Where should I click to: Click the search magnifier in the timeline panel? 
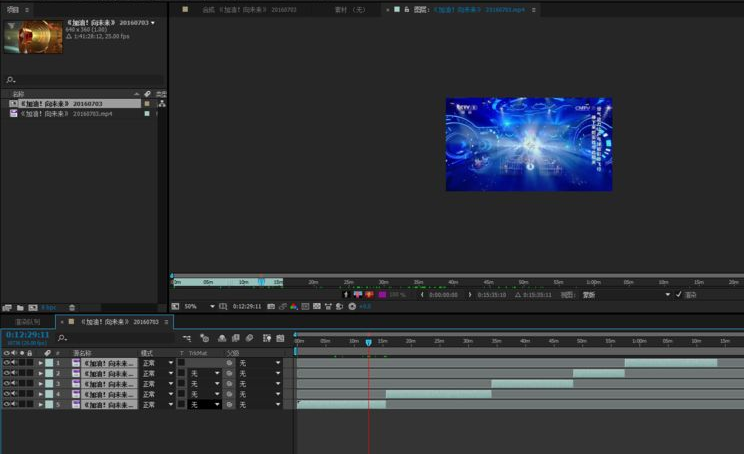(62, 338)
